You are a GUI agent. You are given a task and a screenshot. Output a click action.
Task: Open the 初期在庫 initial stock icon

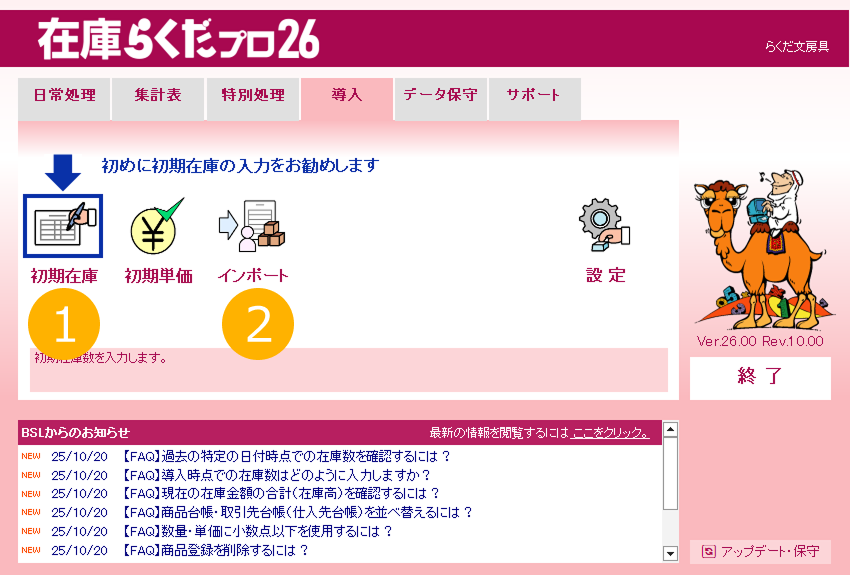point(63,226)
